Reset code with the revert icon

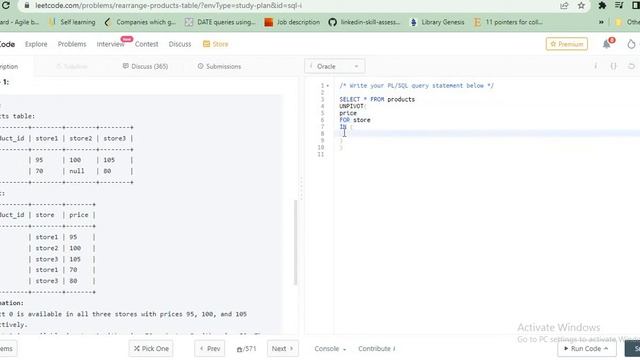[631, 66]
